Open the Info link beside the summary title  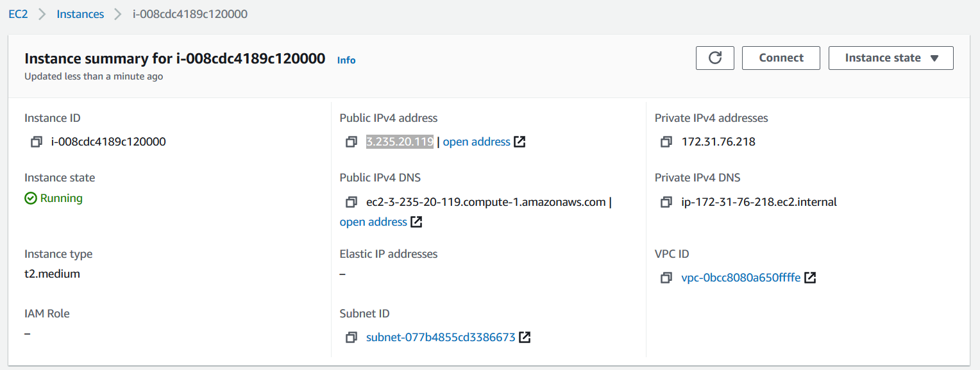346,60
